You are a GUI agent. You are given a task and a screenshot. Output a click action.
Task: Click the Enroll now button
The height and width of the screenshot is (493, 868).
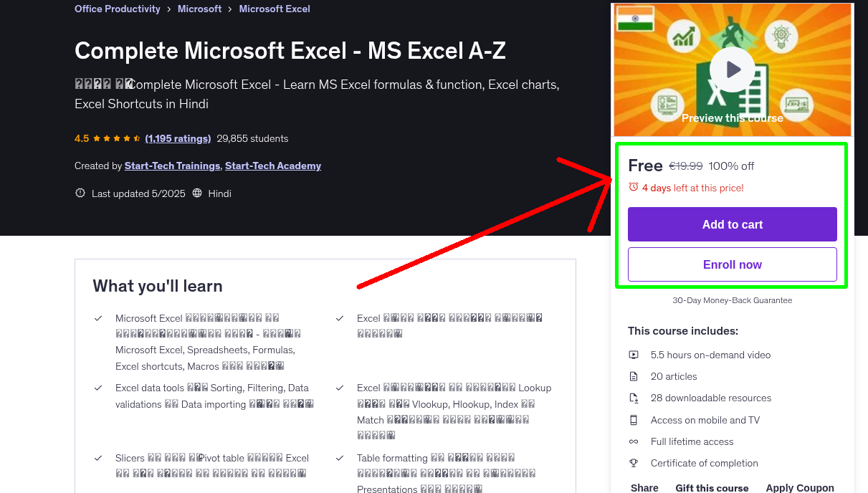tap(733, 264)
